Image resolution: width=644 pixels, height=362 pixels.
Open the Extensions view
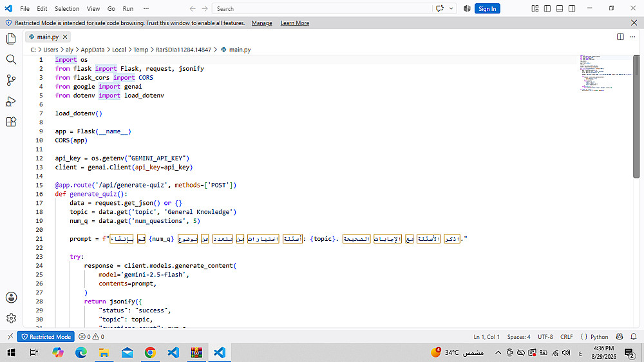point(11,122)
